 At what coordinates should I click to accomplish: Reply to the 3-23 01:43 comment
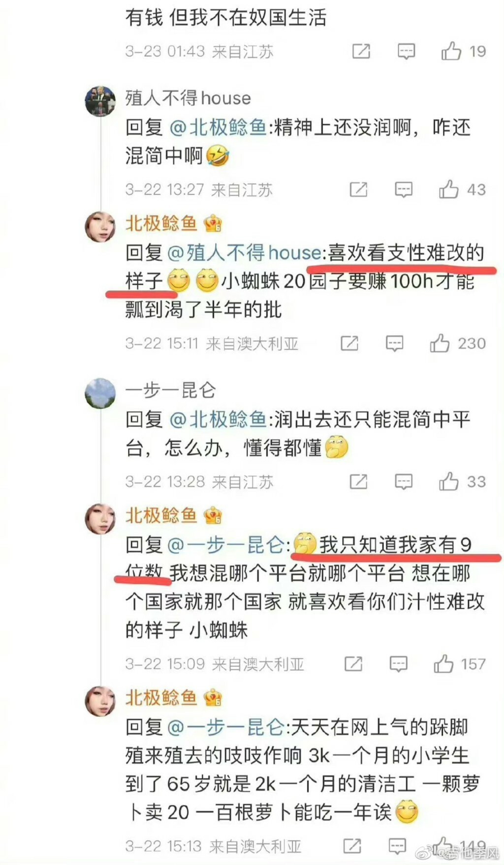tap(406, 51)
